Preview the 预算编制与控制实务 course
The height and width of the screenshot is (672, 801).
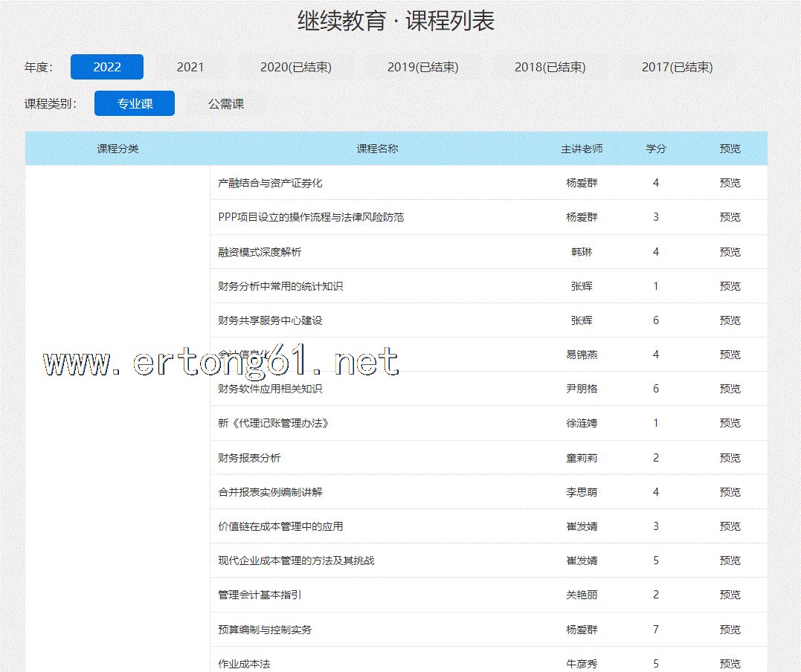(x=730, y=630)
